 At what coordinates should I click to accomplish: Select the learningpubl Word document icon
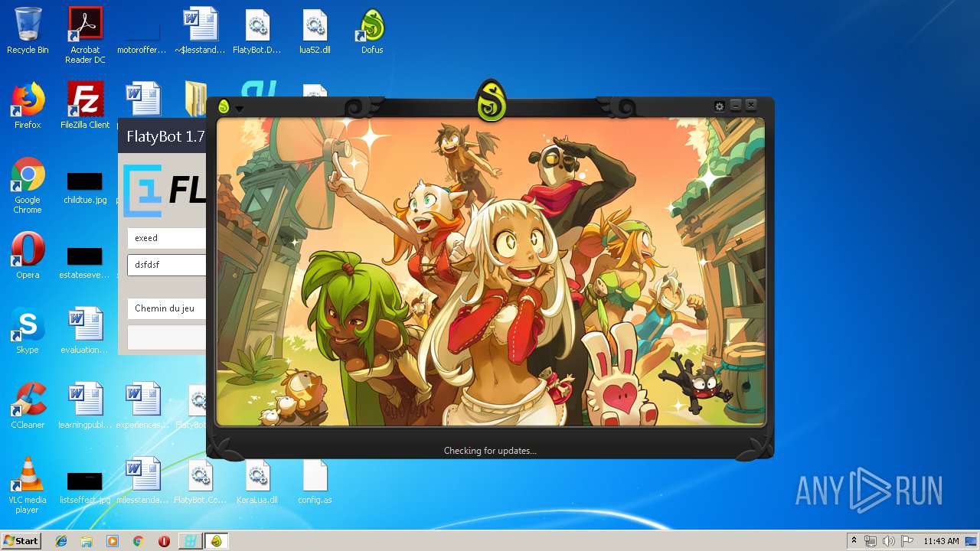point(85,406)
